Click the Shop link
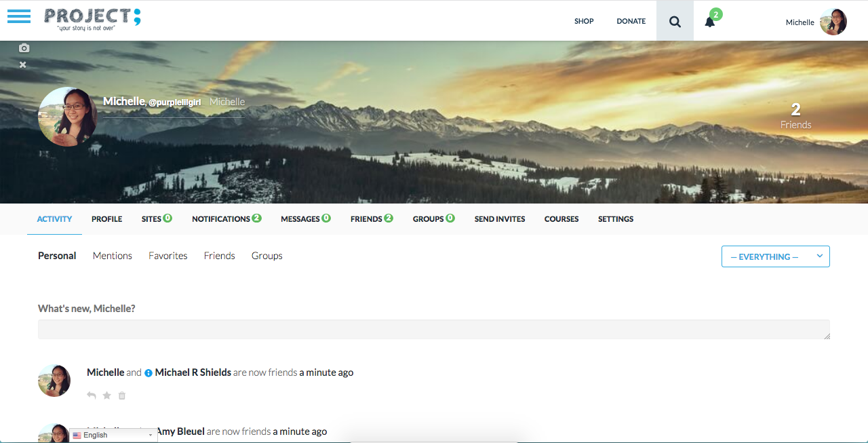Screen dimensions: 868x443 pos(584,21)
